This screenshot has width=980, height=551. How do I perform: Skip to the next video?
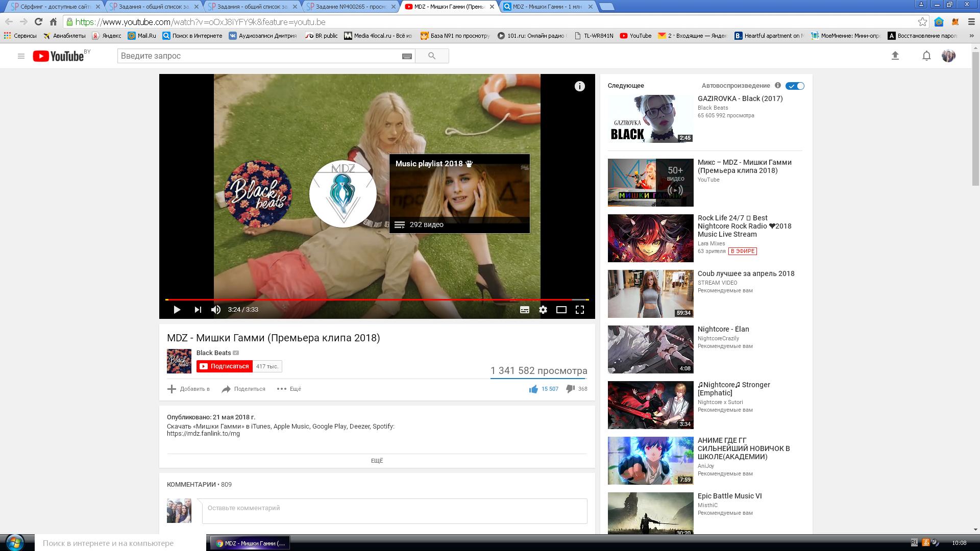[198, 310]
